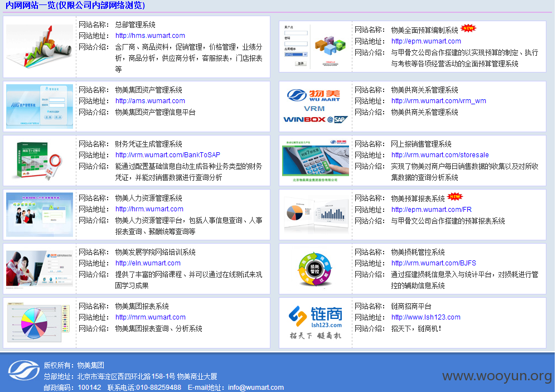Open the epm.wumart.com link
The height and width of the screenshot is (392, 557).
click(x=426, y=41)
